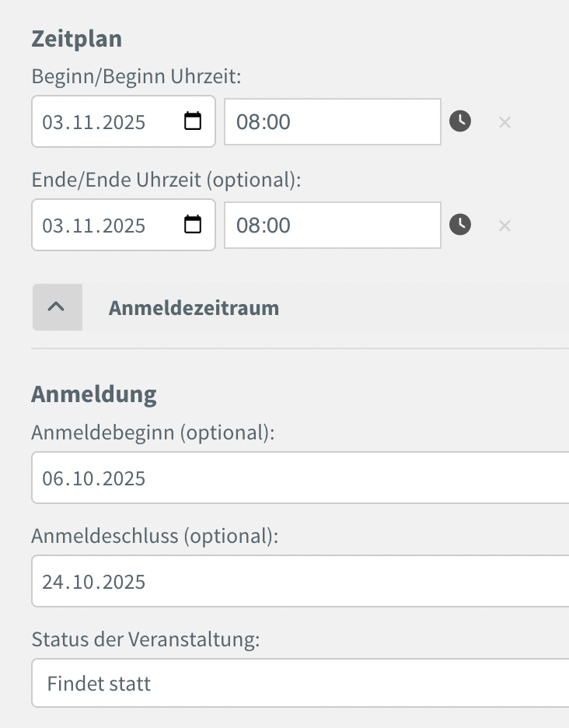
Task: Click the Ende/Ende Uhrzeit (optional) label
Action: point(166,180)
